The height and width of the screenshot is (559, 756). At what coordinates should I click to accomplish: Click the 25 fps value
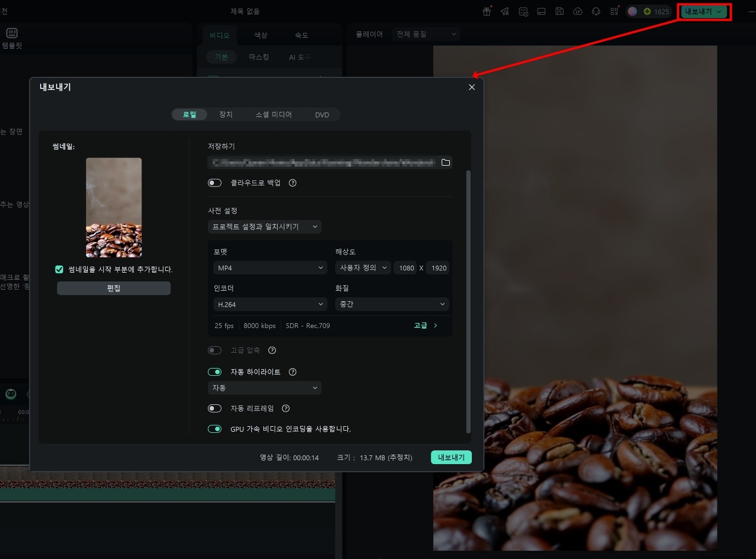tap(224, 326)
